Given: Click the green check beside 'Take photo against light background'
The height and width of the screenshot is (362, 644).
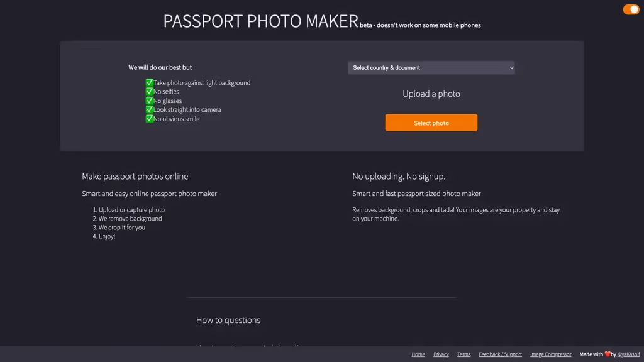Looking at the screenshot, I should 150,82.
